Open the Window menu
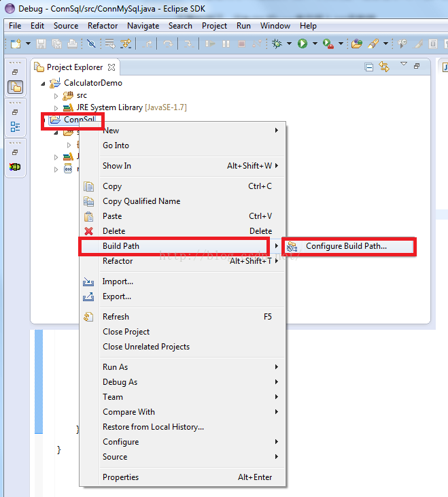The width and height of the screenshot is (448, 497). (x=275, y=26)
